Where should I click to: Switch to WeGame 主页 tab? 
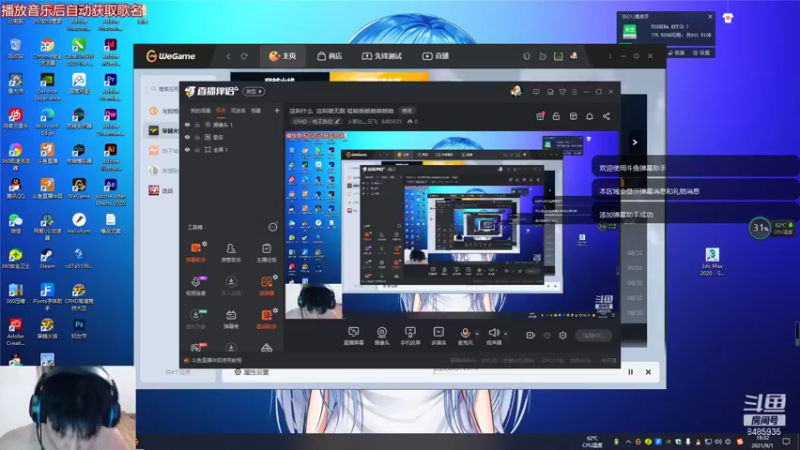coord(283,56)
